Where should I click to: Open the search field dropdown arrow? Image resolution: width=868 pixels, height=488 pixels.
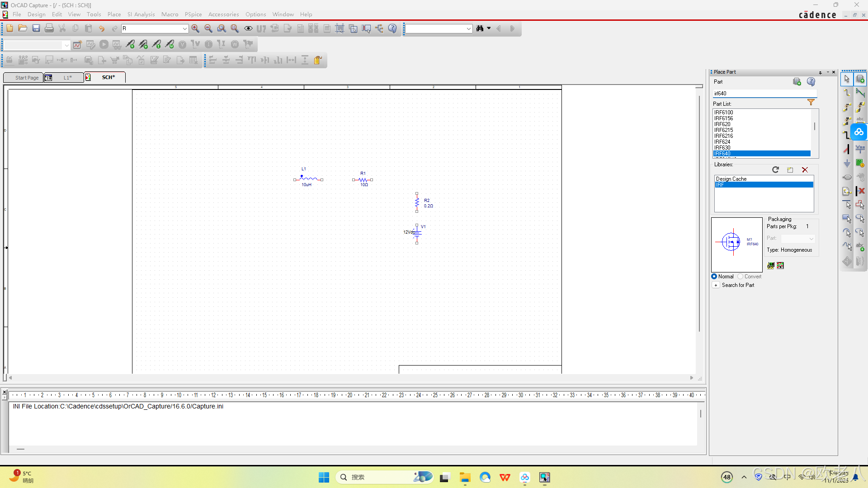click(468, 29)
